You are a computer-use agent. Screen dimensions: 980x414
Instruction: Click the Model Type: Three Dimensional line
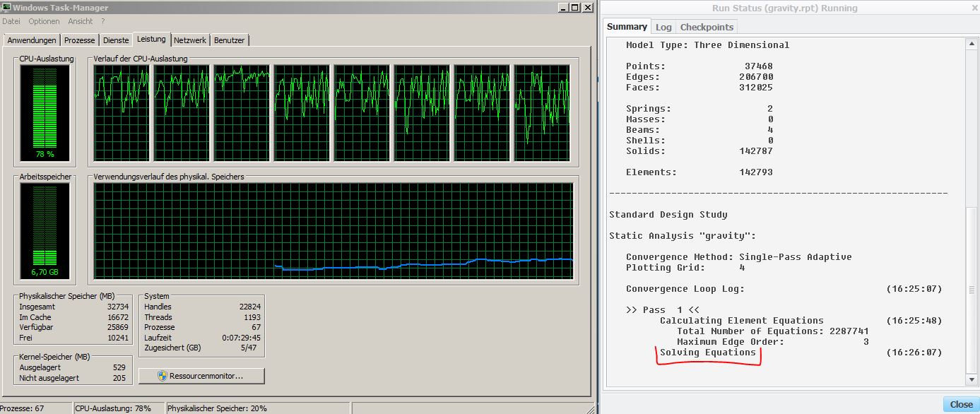point(707,45)
